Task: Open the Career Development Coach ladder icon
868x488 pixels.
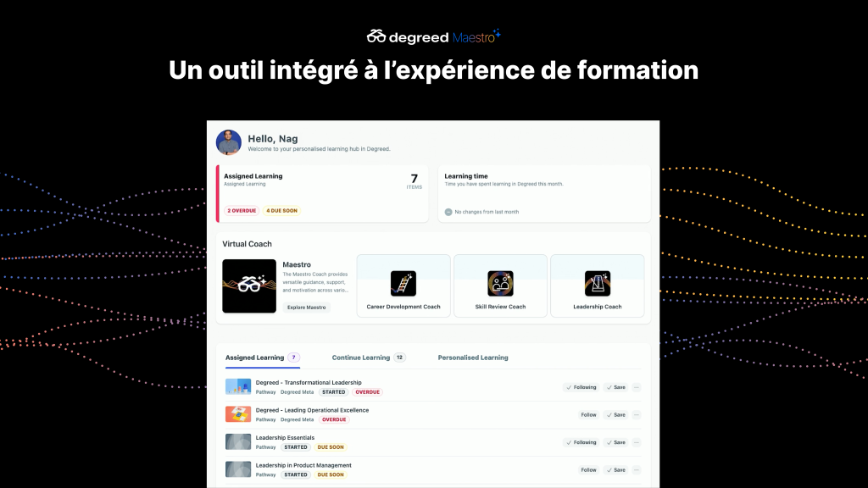Action: pyautogui.click(x=403, y=283)
